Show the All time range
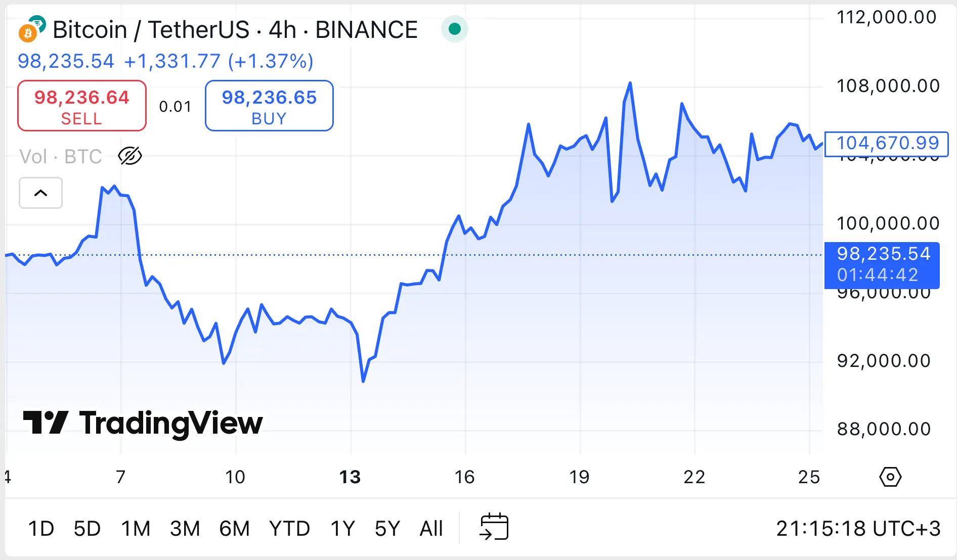957x560 pixels. click(431, 529)
